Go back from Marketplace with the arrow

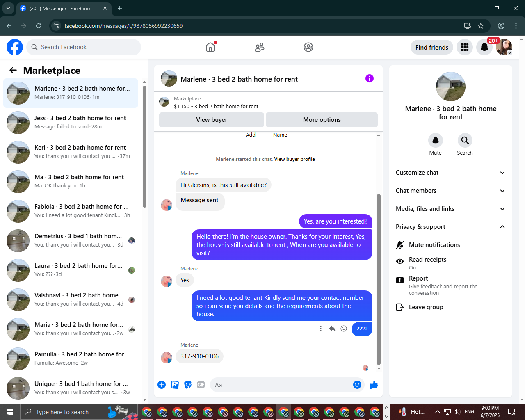coord(13,70)
